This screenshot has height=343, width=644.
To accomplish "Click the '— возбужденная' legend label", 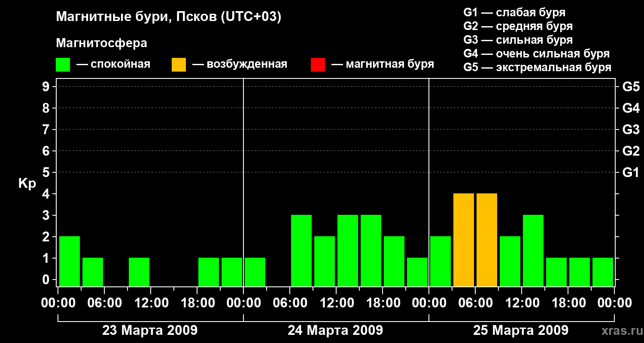I will [x=240, y=65].
